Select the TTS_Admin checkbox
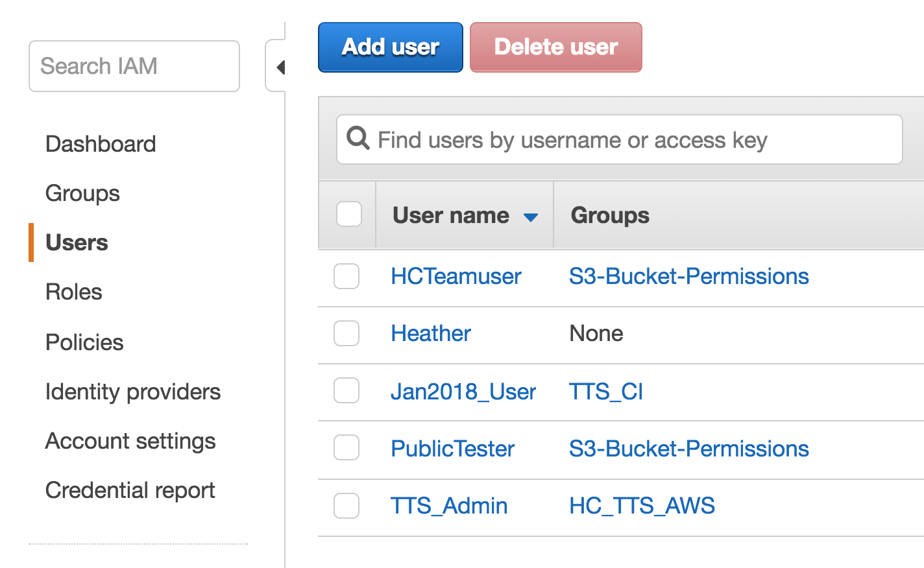Image resolution: width=924 pixels, height=568 pixels. [346, 506]
